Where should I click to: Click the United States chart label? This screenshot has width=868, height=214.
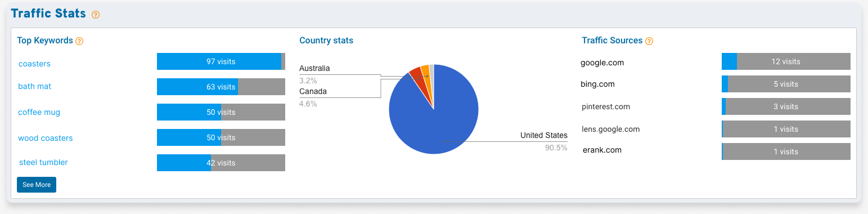pos(543,135)
